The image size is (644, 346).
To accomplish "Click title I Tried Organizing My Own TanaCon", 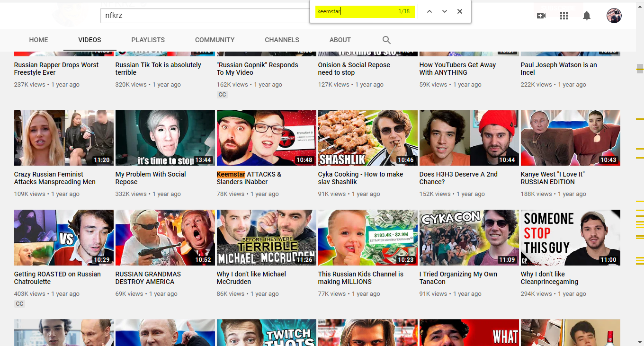I will 458,278.
